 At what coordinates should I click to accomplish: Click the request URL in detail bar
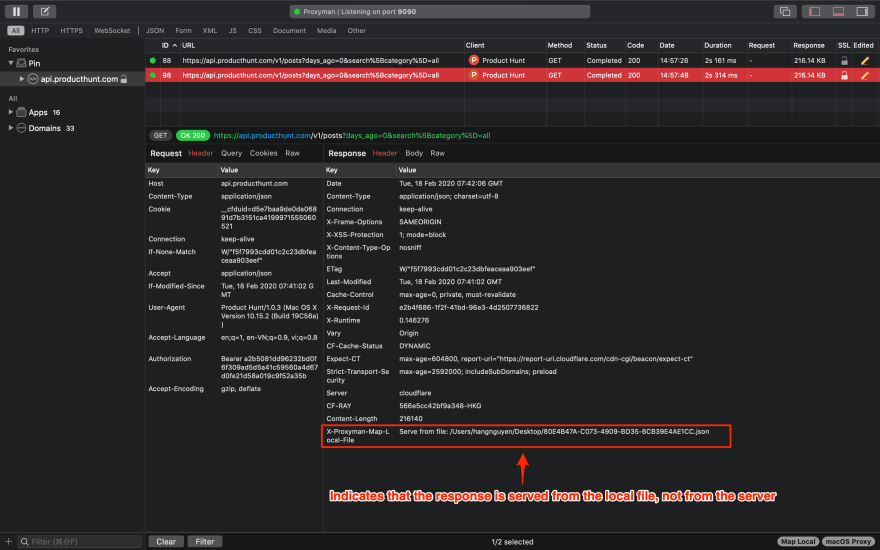pyautogui.click(x=352, y=135)
